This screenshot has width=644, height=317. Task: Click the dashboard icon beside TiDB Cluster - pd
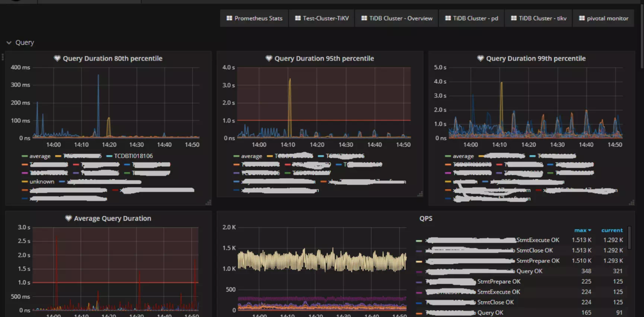448,18
